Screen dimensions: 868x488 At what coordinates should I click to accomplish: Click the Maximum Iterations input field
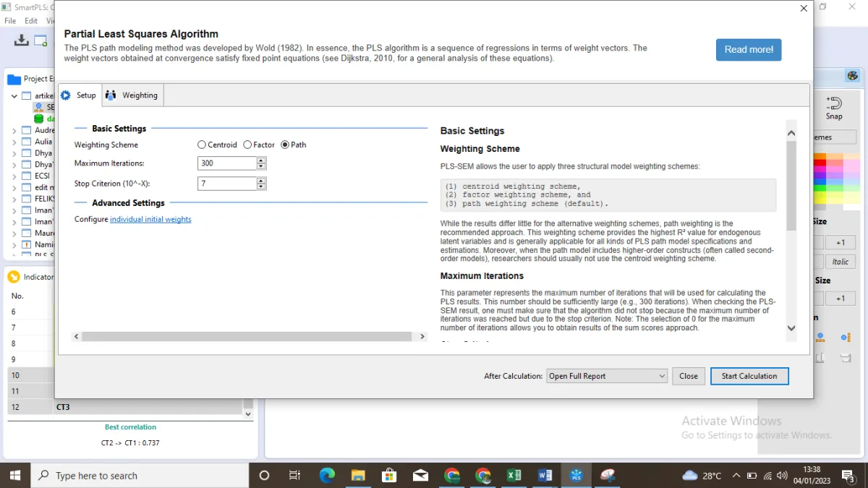(x=226, y=163)
